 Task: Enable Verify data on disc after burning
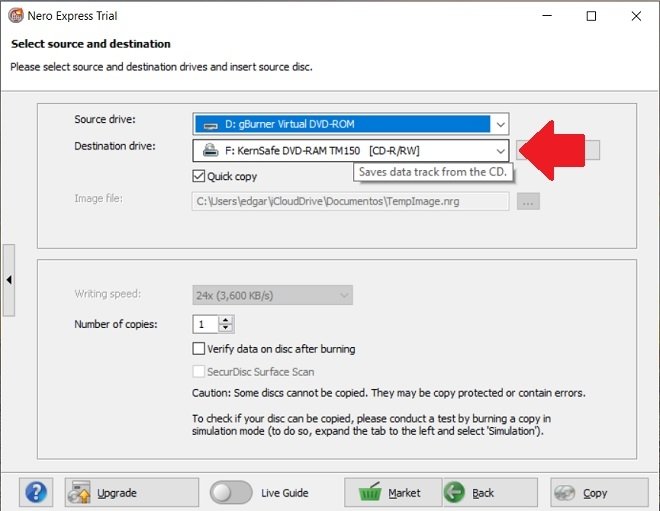199,349
